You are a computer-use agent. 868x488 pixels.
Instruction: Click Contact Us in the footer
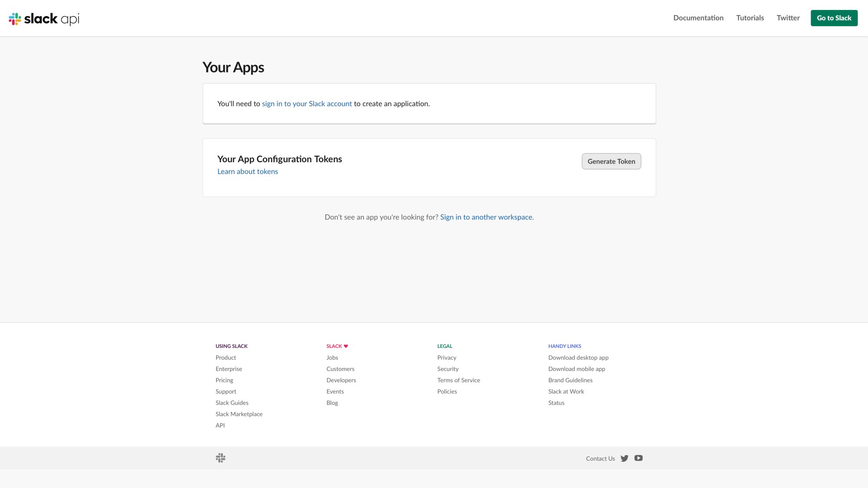point(600,458)
